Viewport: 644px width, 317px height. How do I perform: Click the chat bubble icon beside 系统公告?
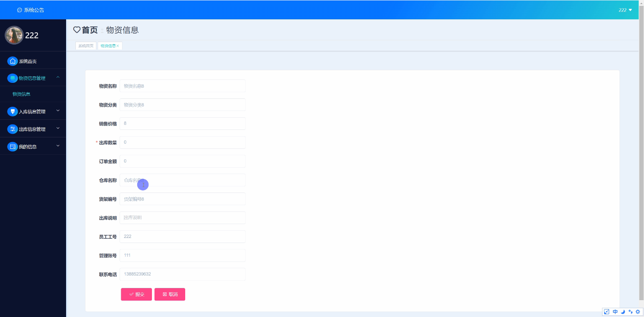coord(19,10)
